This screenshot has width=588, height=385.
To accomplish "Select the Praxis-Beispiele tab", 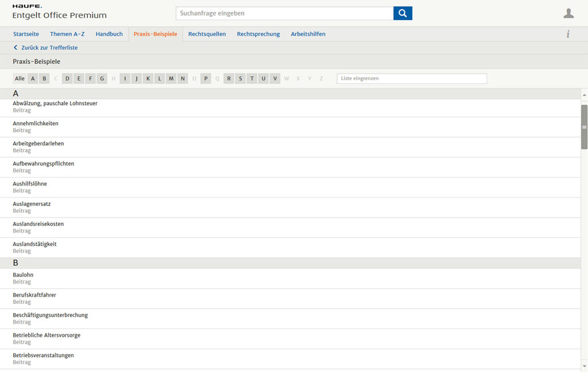I will tap(155, 34).
